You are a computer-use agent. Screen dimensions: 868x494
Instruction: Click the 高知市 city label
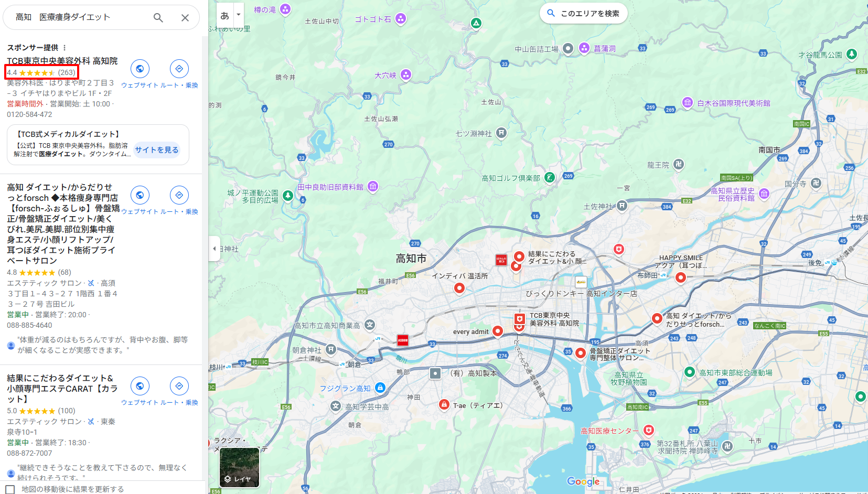[x=411, y=259]
